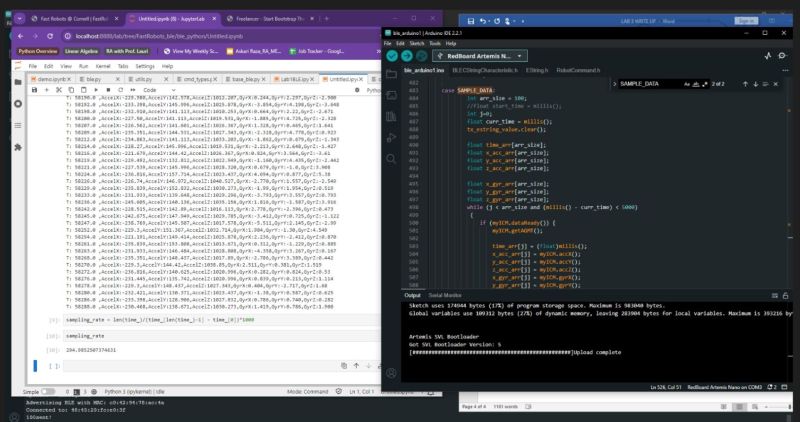Viewport: 800px width, 422px height.
Task: Open the extension manager puzzle sidebar icon
Action: [x=18, y=147]
